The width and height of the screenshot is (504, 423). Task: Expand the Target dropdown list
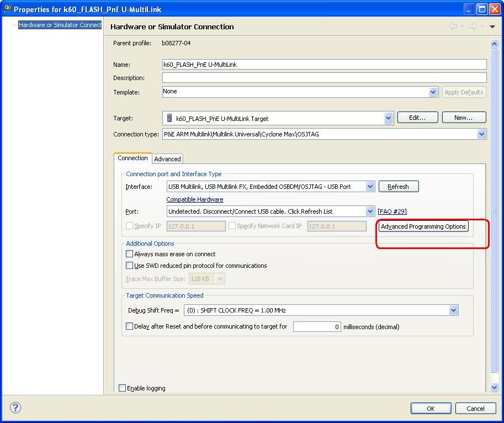(388, 118)
